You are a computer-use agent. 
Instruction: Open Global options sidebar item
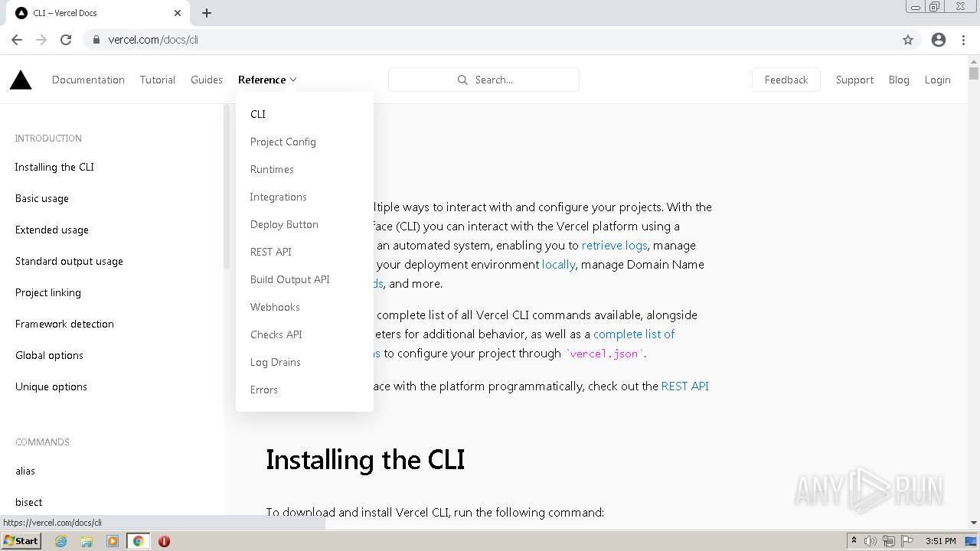(x=49, y=355)
